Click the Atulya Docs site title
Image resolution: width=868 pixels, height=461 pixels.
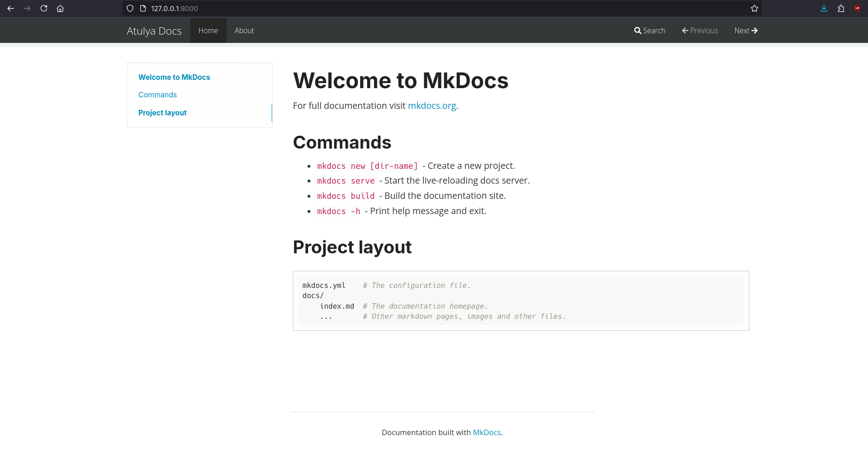point(154,31)
